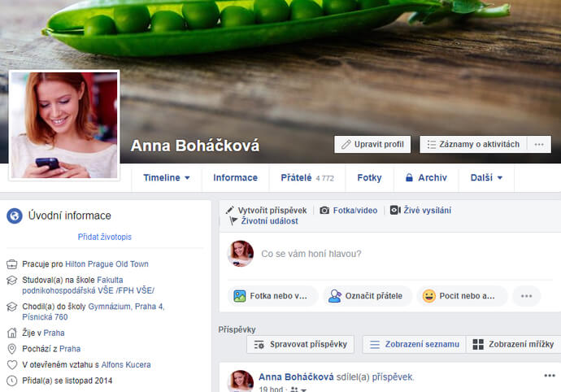Add a Životní událost life event
This screenshot has height=392, width=561.
pyautogui.click(x=264, y=221)
